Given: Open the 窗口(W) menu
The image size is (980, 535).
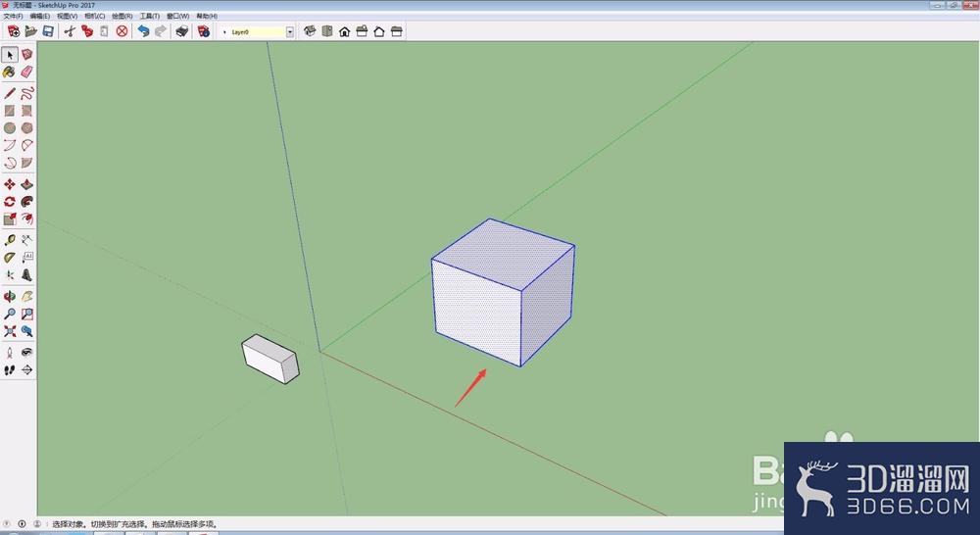Looking at the screenshot, I should [x=177, y=17].
